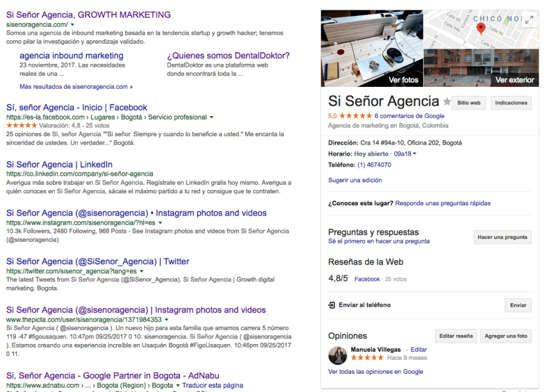Open the Instagram result from instagram.com
Screen dimensions: 547x392
pos(136,213)
